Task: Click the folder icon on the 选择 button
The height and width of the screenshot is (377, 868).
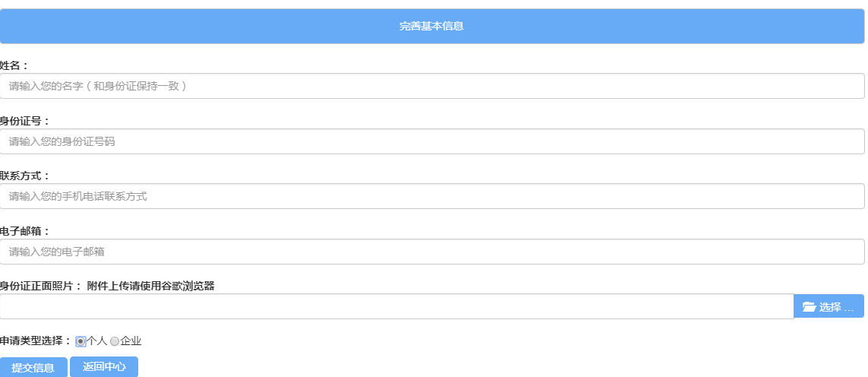Action: 809,307
